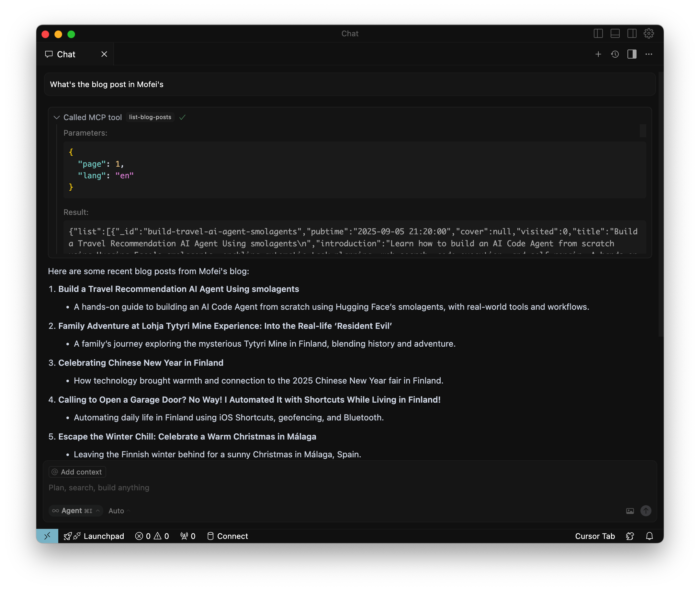Click the Result JSON output text
Image resolution: width=700 pixels, height=591 pixels.
[354, 237]
